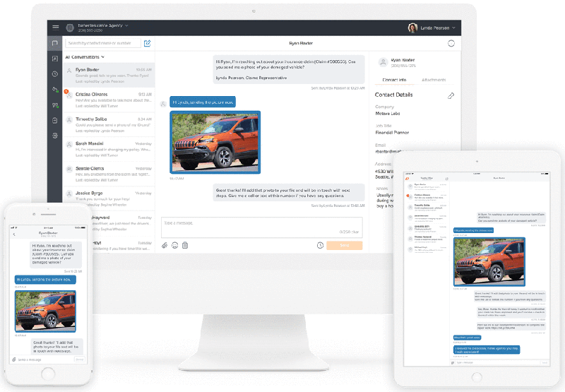Screen dimensions: 565x392
Task: Switch to the Contact Info tab
Action: click(x=394, y=80)
